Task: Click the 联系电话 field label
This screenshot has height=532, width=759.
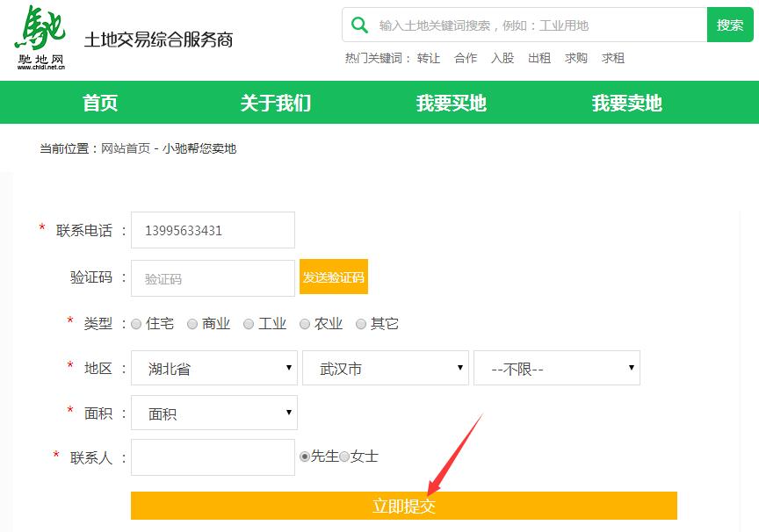Action: 84,230
